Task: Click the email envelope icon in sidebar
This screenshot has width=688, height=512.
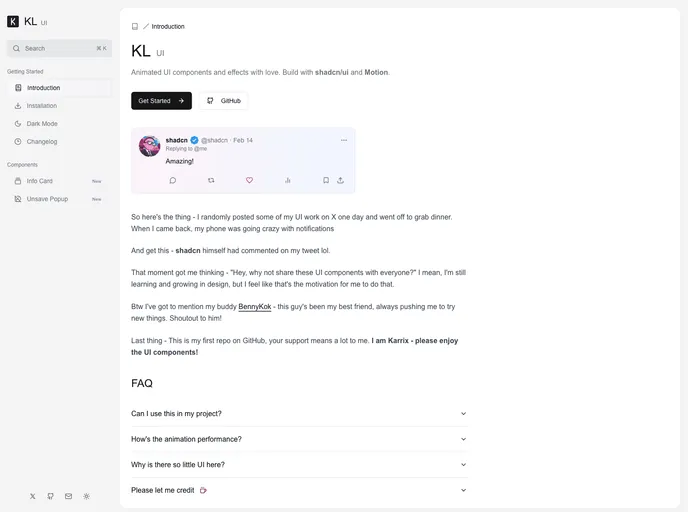Action: click(x=69, y=496)
